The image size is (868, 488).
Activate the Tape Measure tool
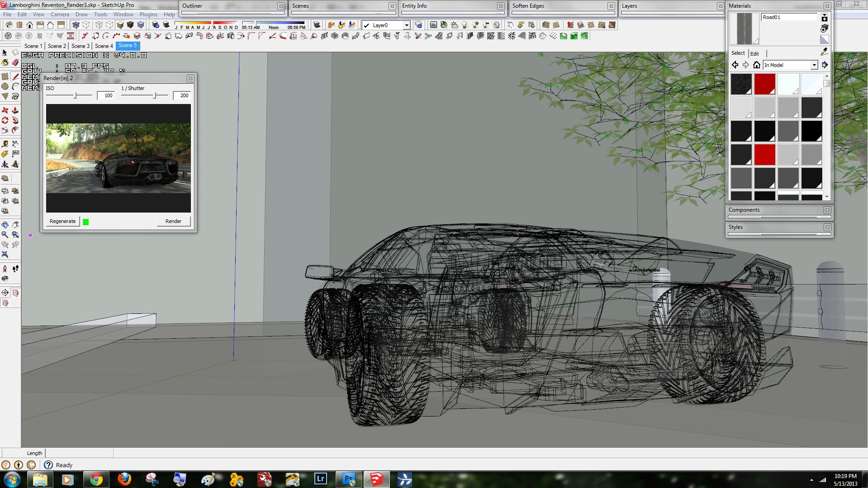pyautogui.click(x=5, y=144)
